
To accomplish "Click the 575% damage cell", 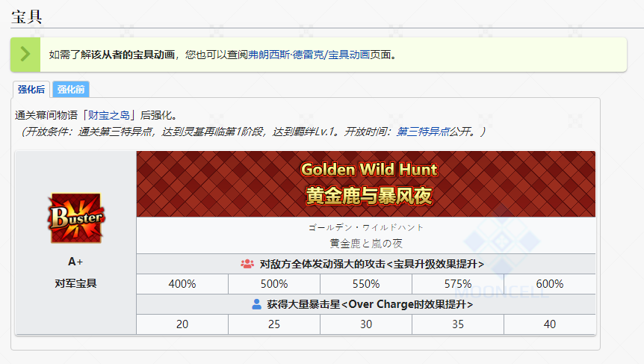I will (x=457, y=284).
